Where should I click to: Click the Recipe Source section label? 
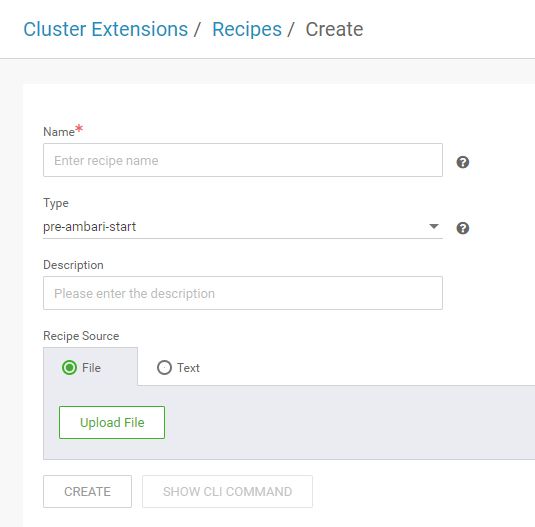click(81, 336)
